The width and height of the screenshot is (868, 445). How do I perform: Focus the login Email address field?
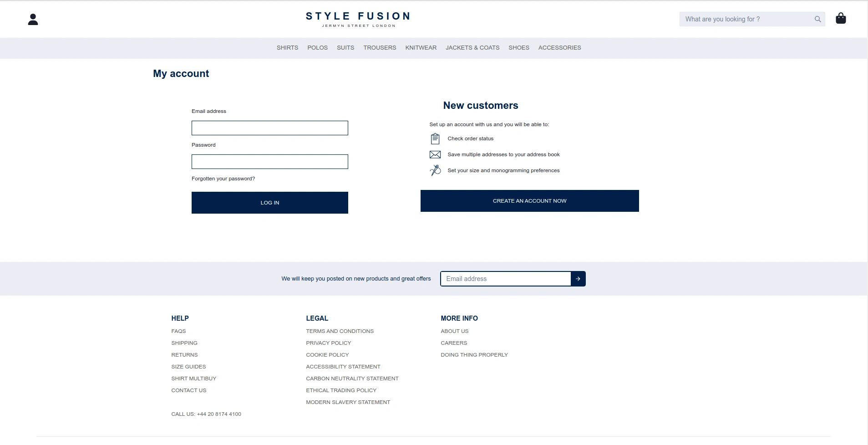click(270, 128)
